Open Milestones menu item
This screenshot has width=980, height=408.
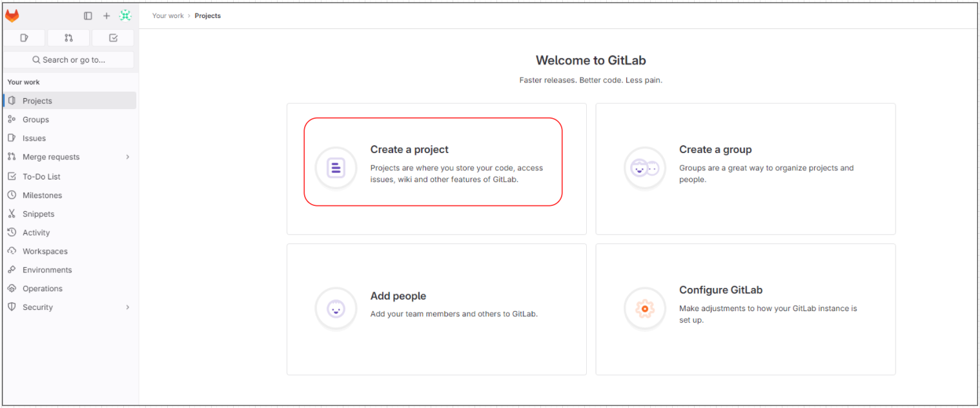70,195
